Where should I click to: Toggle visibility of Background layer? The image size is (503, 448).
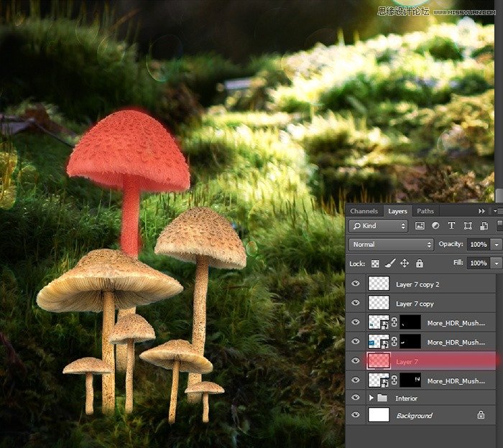pyautogui.click(x=356, y=415)
